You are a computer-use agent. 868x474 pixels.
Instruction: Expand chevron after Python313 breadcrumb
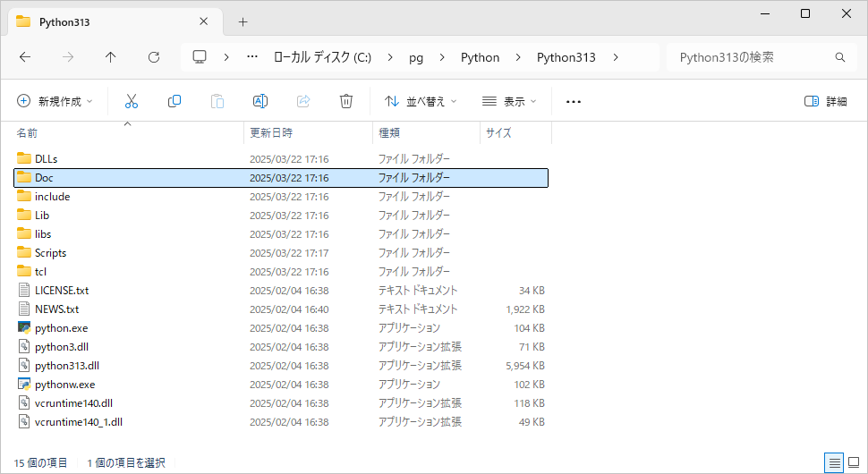[x=616, y=57]
